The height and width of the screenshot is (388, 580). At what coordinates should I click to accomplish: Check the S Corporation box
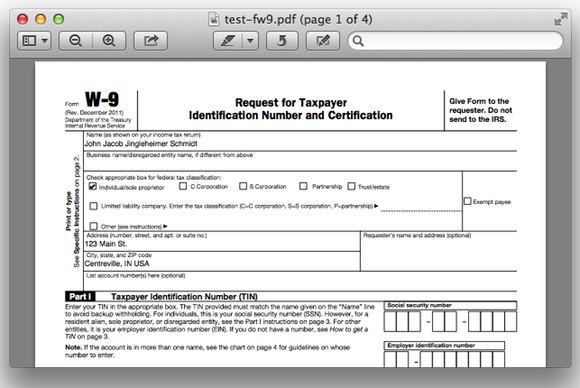click(243, 186)
